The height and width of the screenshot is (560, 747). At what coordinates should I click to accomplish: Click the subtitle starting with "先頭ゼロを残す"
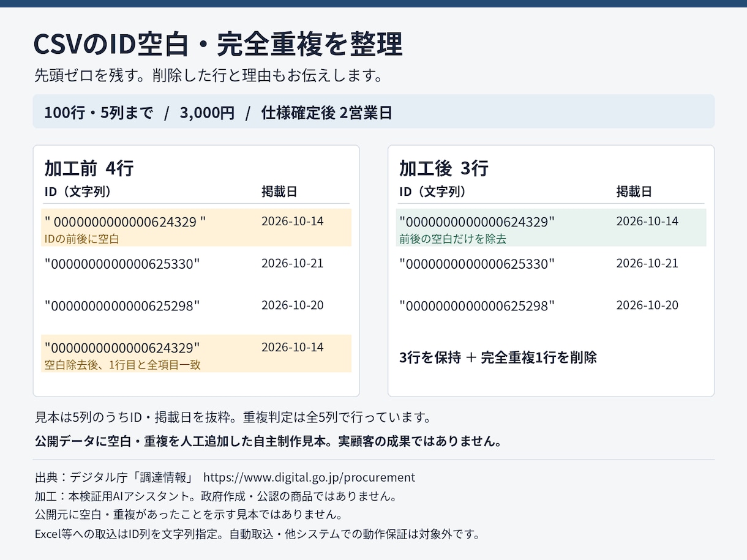[209, 76]
